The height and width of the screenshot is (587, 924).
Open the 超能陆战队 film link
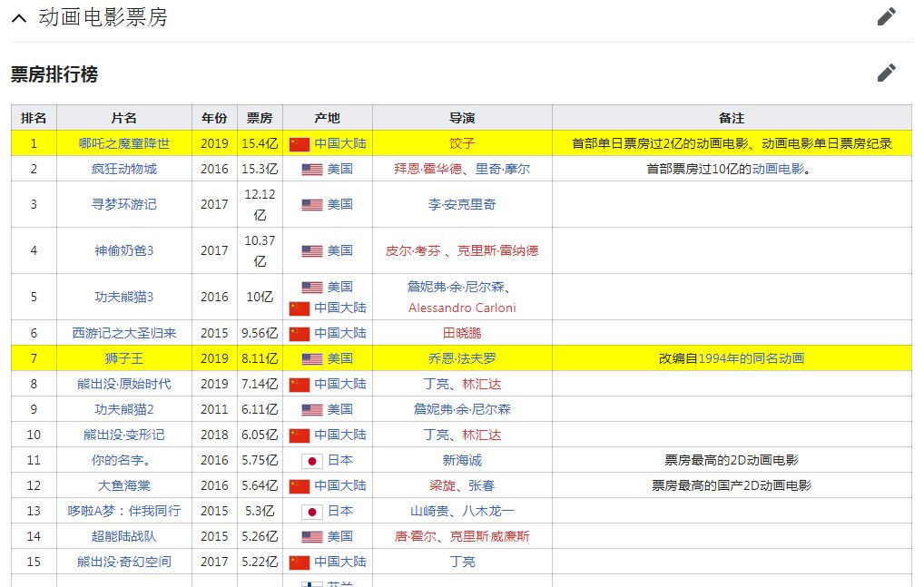pyautogui.click(x=124, y=536)
